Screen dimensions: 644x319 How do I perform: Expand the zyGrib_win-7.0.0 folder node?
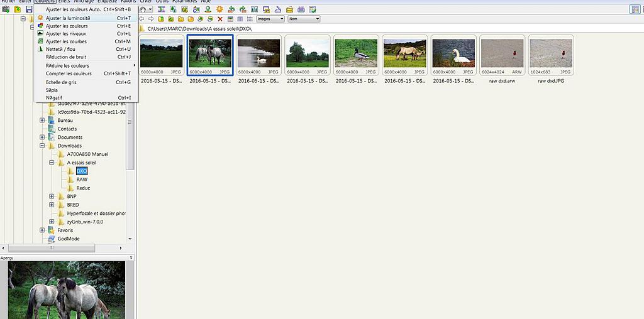[52, 222]
